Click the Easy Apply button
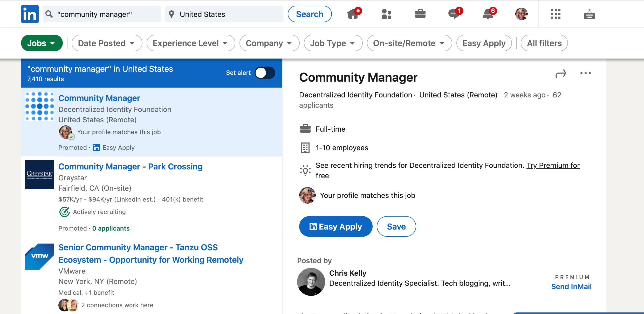 pyautogui.click(x=335, y=226)
